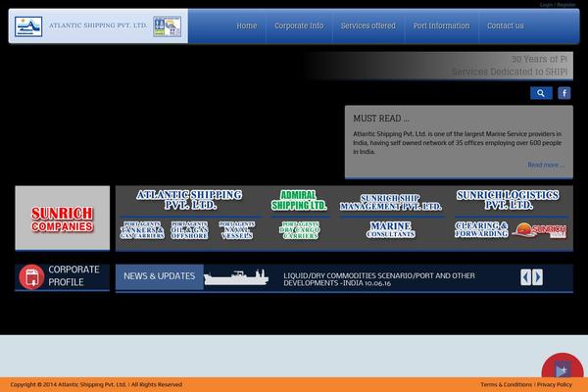The height and width of the screenshot is (392, 588).
Task: Select Port Agents Tankers & Gas Carriers
Action: click(x=142, y=230)
